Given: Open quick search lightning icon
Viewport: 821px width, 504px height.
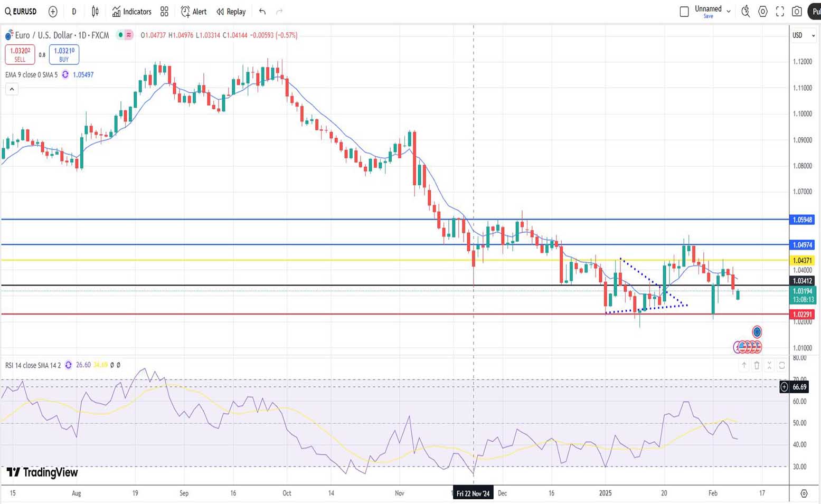Looking at the screenshot, I should click(x=745, y=12).
